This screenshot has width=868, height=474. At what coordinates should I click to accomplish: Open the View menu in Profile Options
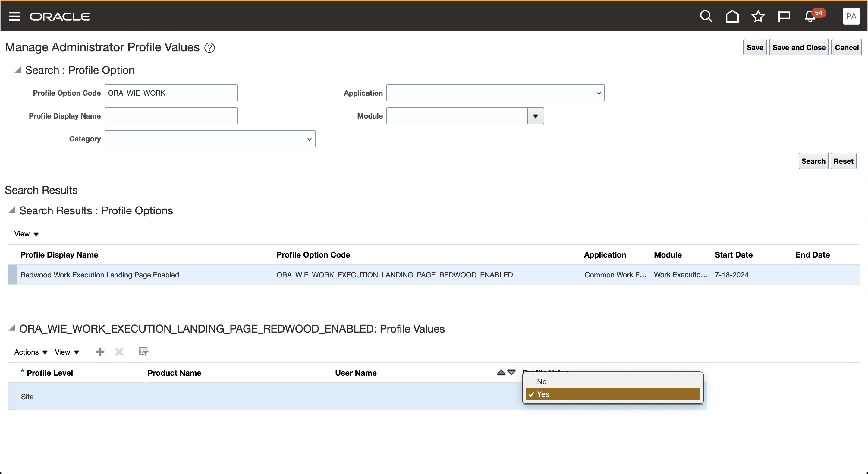coord(26,234)
